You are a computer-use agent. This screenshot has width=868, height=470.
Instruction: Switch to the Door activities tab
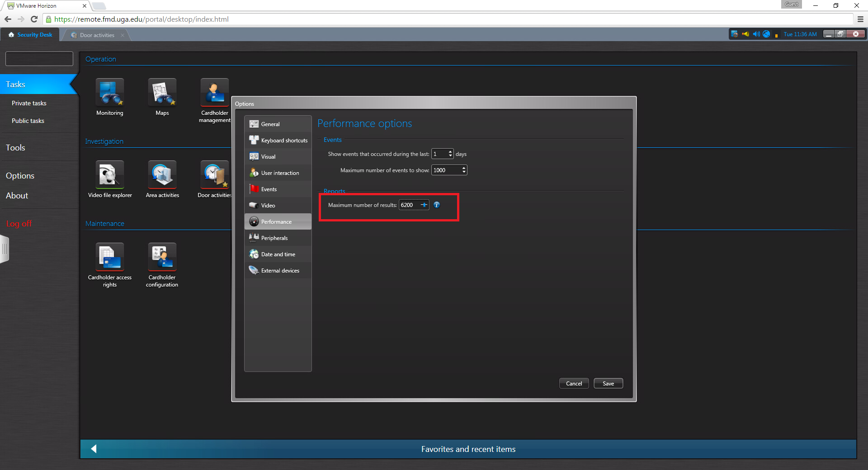(x=97, y=35)
